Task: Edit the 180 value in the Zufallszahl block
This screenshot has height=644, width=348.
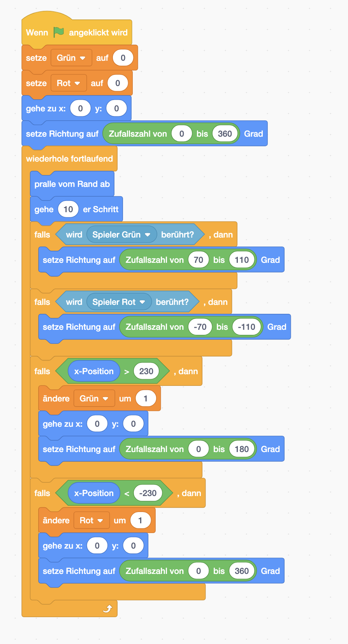Action: click(242, 449)
